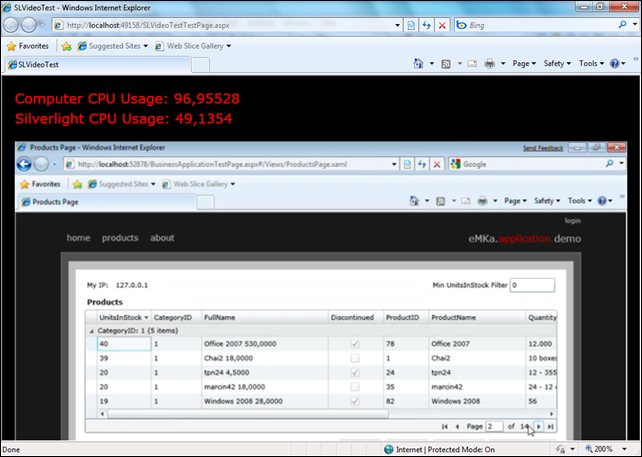Open home navigation link in app

pos(78,238)
